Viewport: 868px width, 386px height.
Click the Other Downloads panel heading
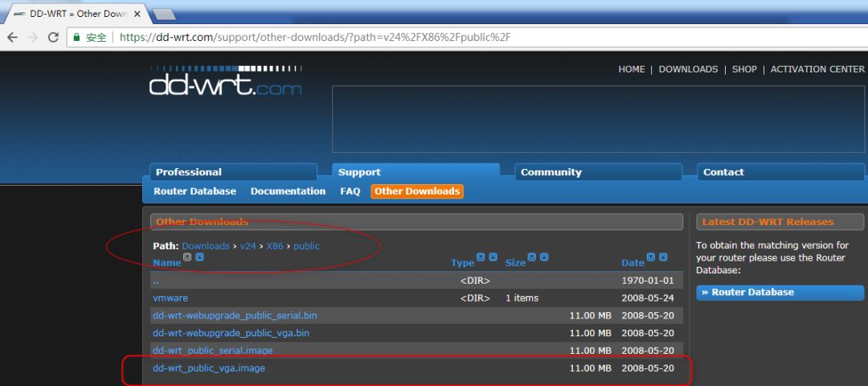pos(202,222)
